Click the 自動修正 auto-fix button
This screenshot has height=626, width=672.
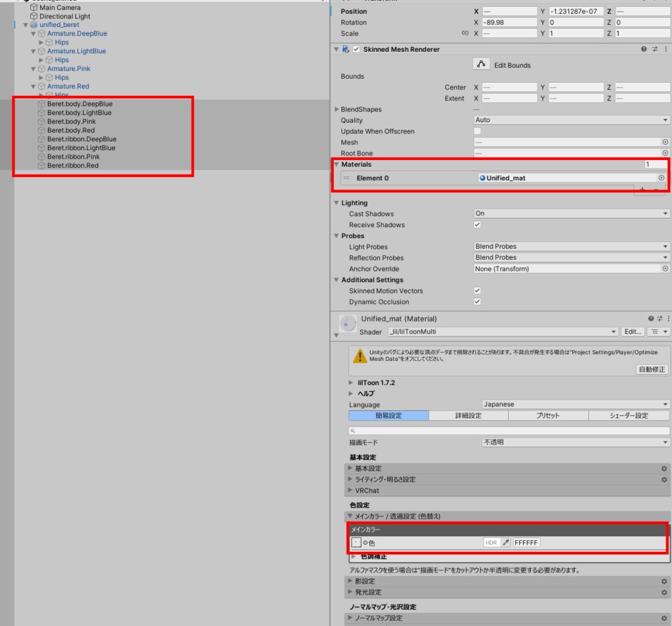(x=652, y=369)
